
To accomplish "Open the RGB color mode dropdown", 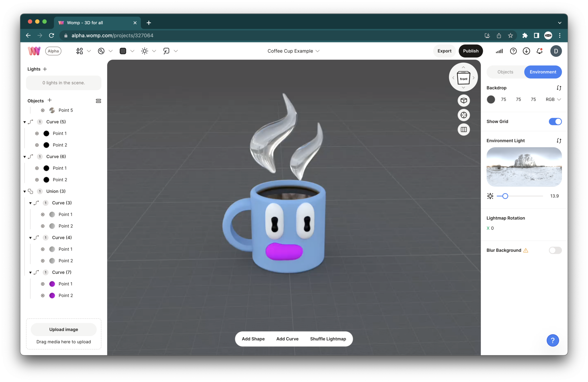I will point(553,99).
